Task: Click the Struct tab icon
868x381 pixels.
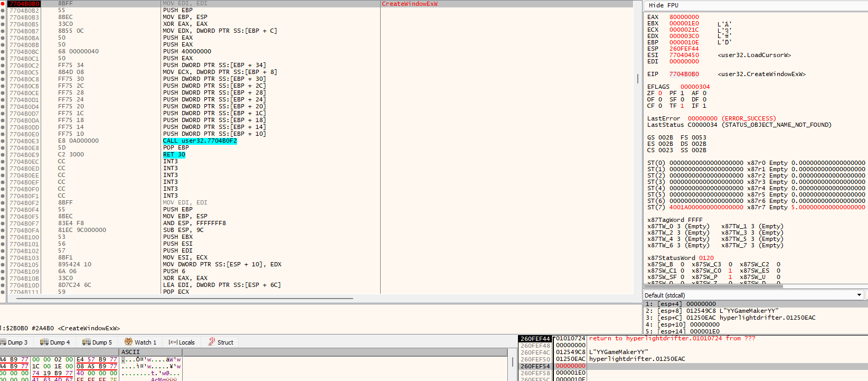Action: point(212,342)
